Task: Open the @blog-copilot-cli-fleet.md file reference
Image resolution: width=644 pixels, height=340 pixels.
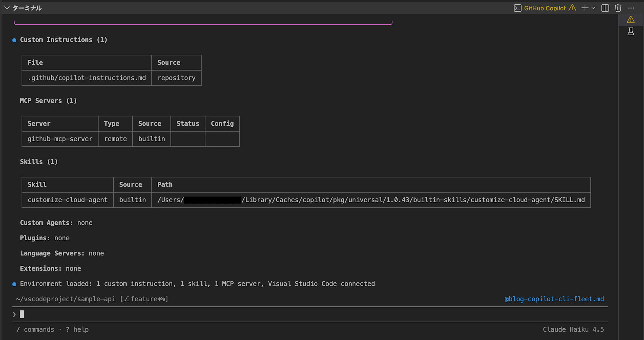Action: [x=554, y=299]
